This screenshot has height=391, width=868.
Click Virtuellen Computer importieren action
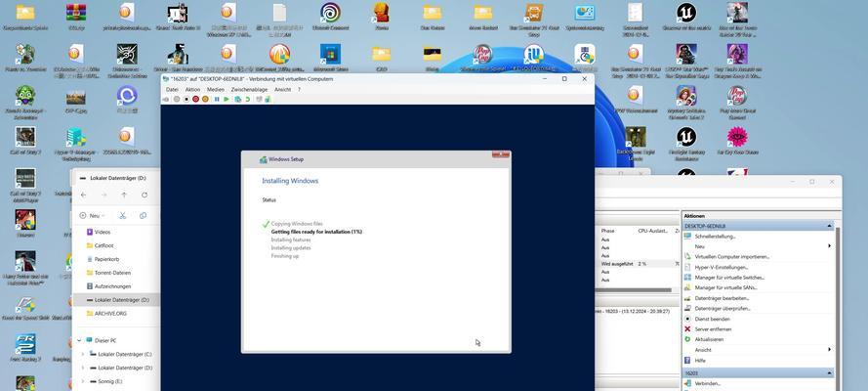[x=732, y=256]
